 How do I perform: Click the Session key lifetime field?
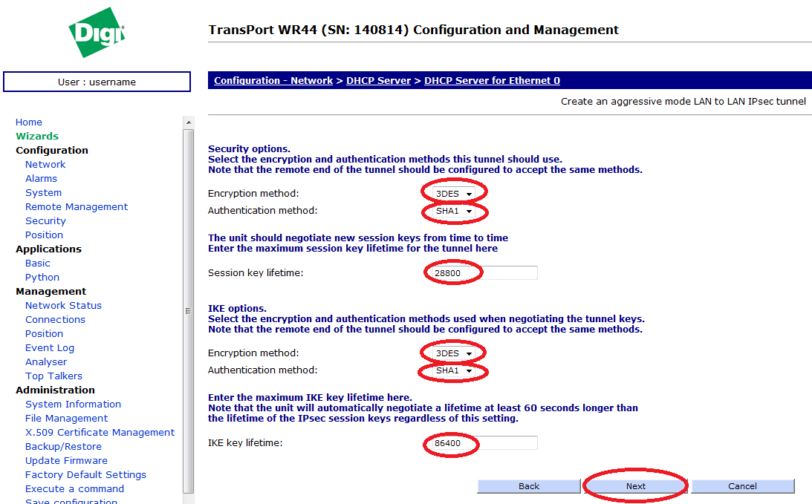tap(483, 273)
